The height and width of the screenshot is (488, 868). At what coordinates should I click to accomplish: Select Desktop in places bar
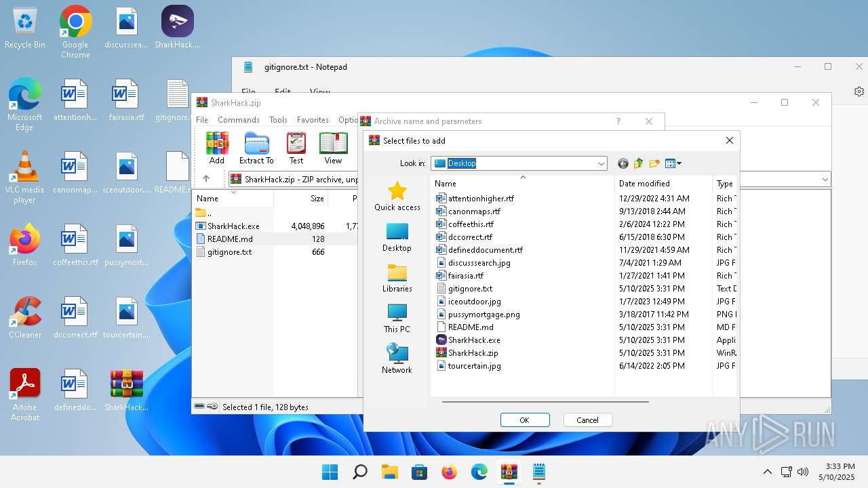click(x=397, y=237)
